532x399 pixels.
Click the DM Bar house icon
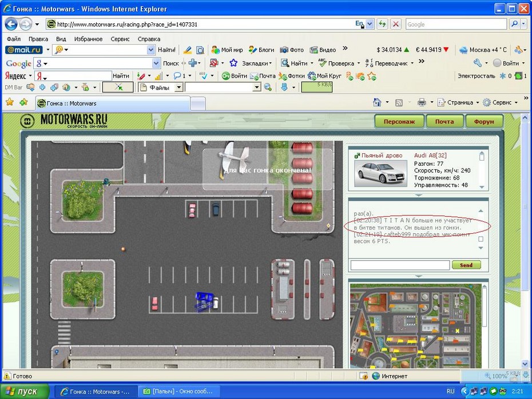(66, 87)
